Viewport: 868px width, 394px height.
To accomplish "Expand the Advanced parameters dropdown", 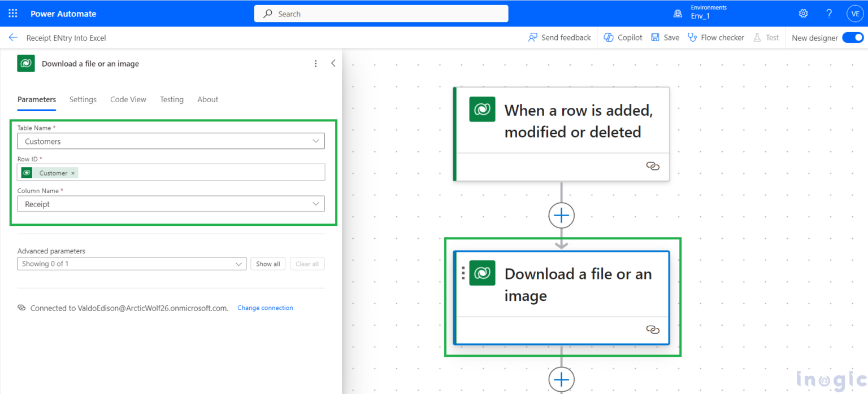I will coord(239,264).
